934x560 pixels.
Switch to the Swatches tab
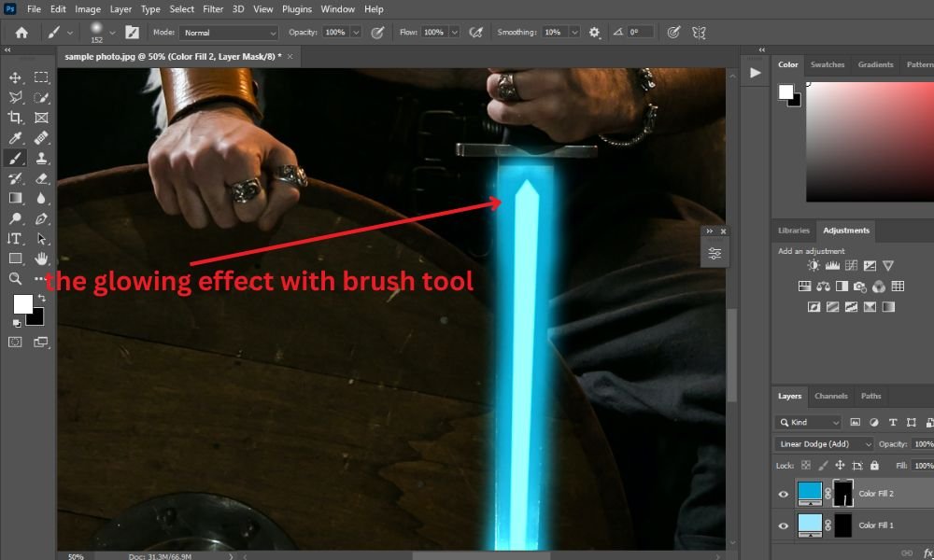point(828,64)
